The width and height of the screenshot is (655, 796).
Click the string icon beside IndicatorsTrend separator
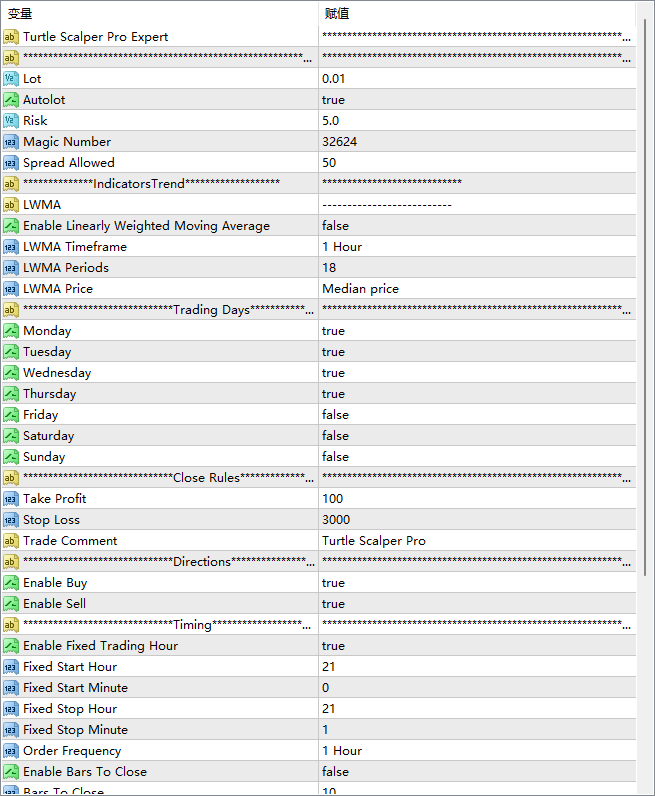pyautogui.click(x=11, y=184)
